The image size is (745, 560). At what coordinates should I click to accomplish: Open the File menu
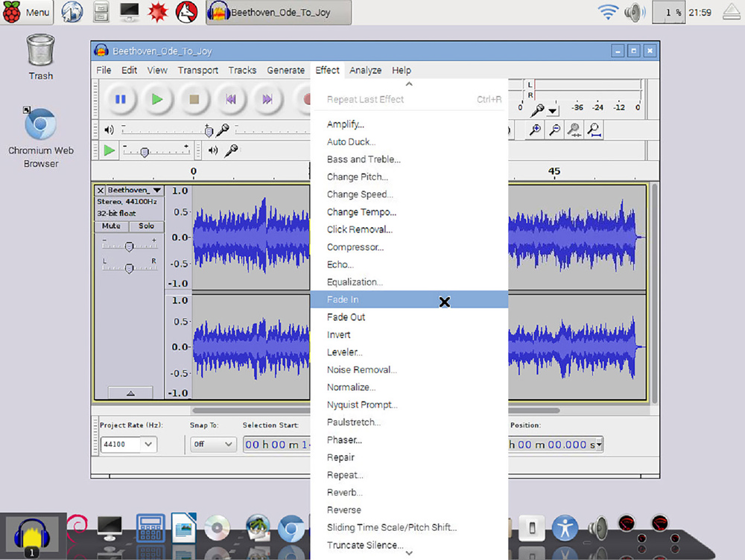tap(104, 70)
